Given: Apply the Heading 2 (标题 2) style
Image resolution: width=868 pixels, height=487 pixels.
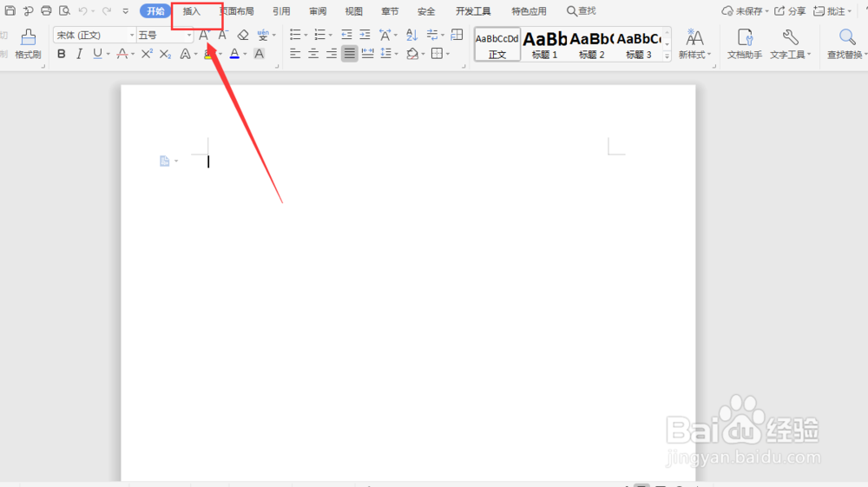Looking at the screenshot, I should click(x=592, y=44).
